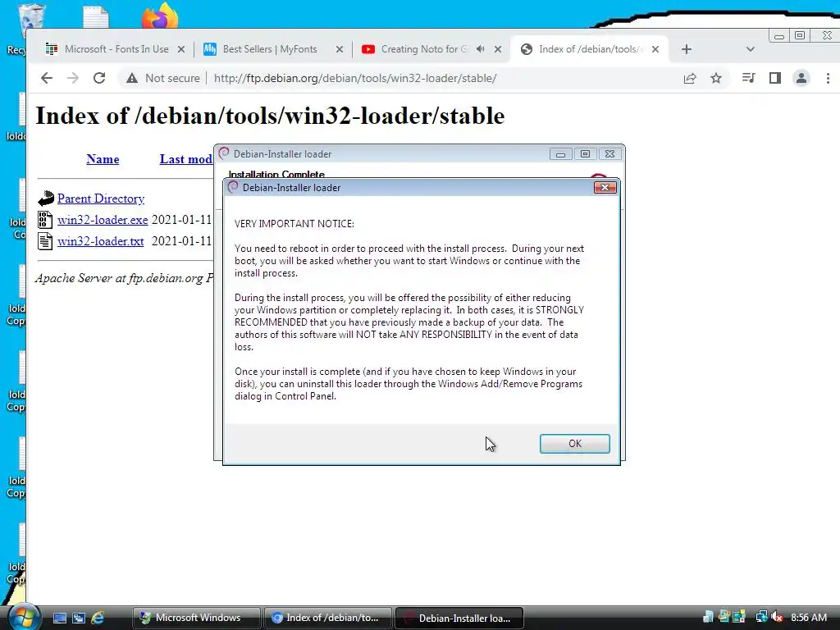The height and width of the screenshot is (630, 840).
Task: Click the system clock 8:56 AM
Action: [x=809, y=618]
